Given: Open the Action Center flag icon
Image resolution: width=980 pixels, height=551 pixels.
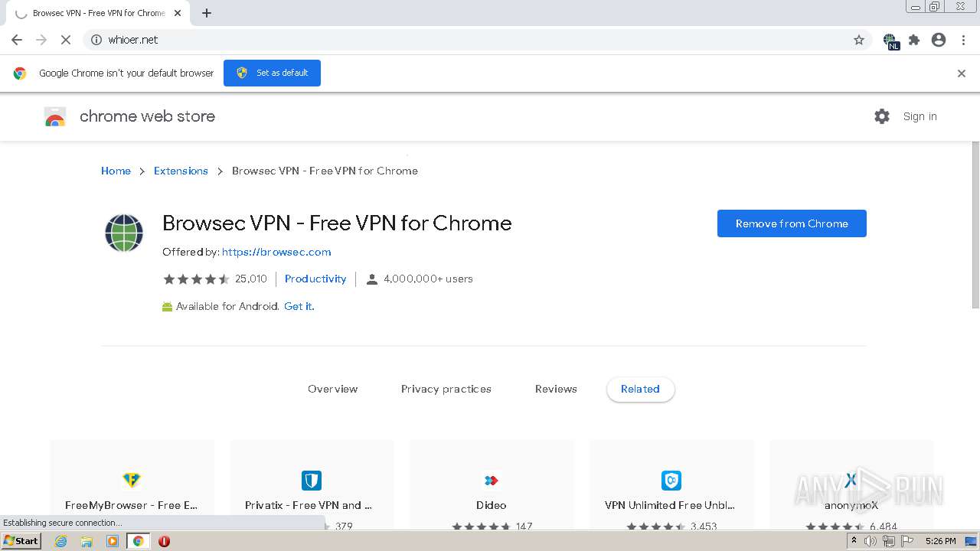Looking at the screenshot, I should pos(906,541).
